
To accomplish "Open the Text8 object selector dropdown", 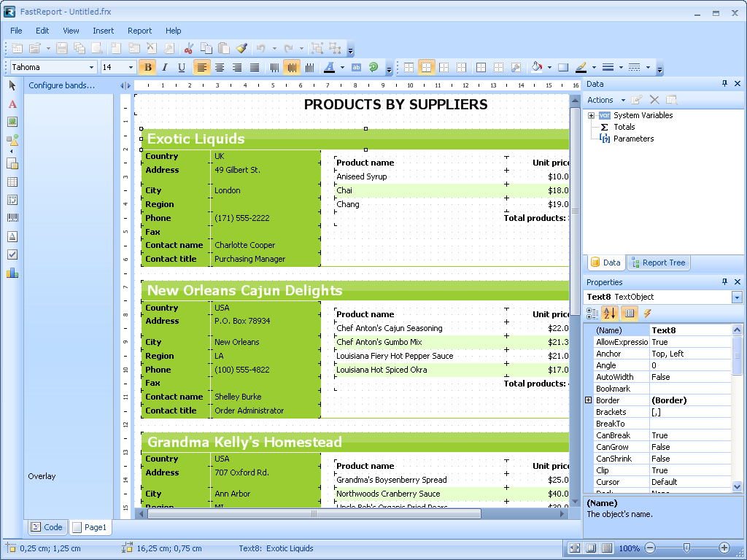I will (737, 297).
